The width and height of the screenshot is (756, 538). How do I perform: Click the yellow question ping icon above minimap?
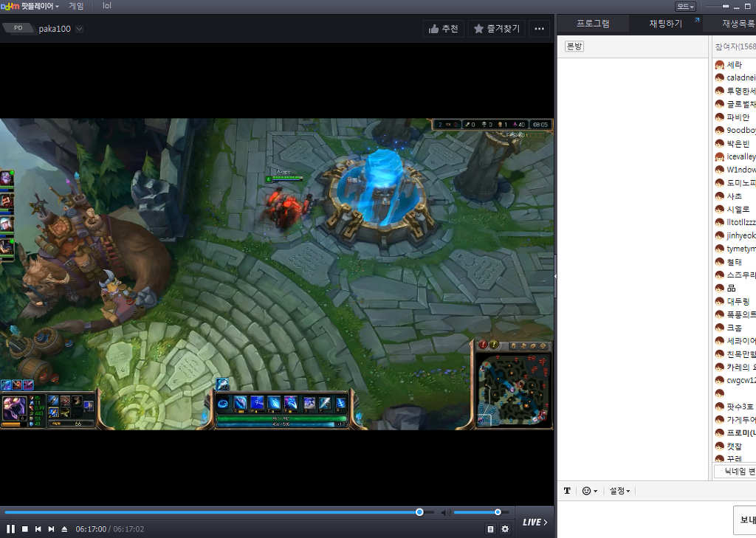[x=494, y=345]
